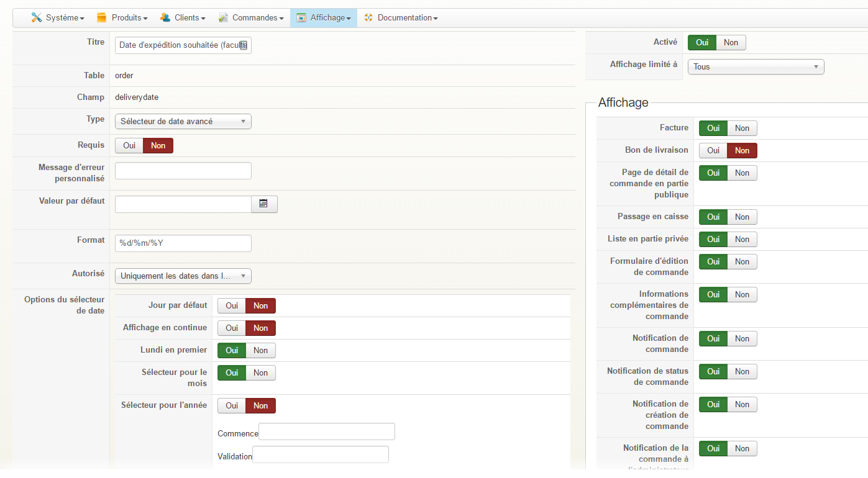Enable Sélecteur pour l'année with Oui
The image size is (868, 478).
pos(232,405)
